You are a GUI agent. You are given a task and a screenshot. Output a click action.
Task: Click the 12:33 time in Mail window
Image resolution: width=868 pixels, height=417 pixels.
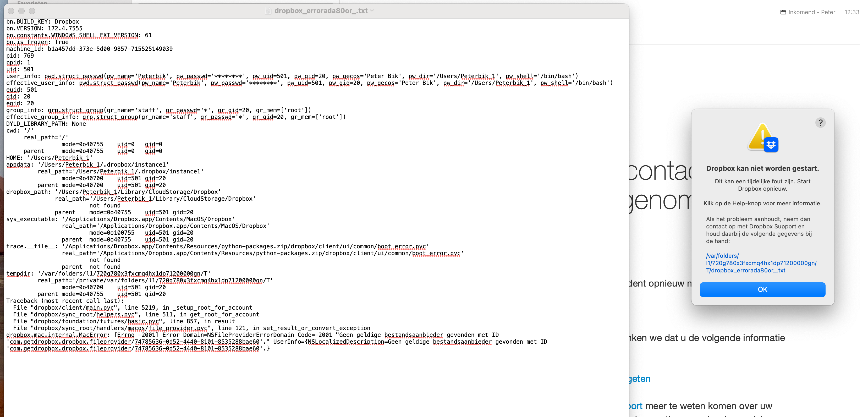click(x=851, y=13)
